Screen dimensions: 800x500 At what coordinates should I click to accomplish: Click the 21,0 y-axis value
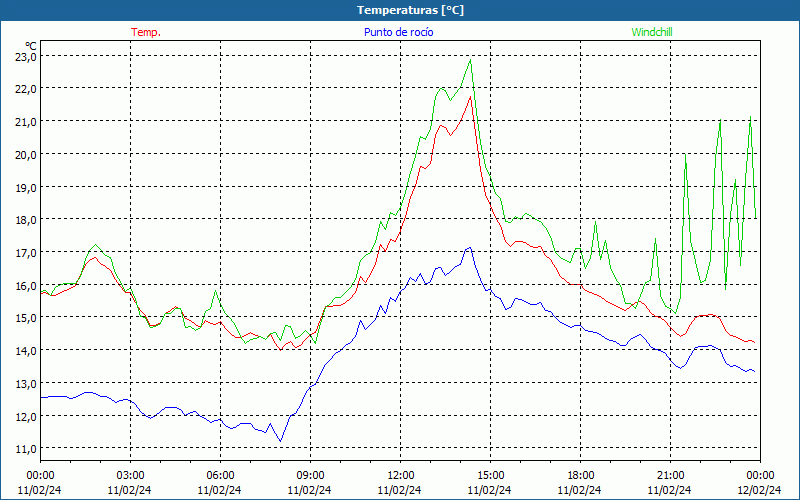(x=26, y=121)
